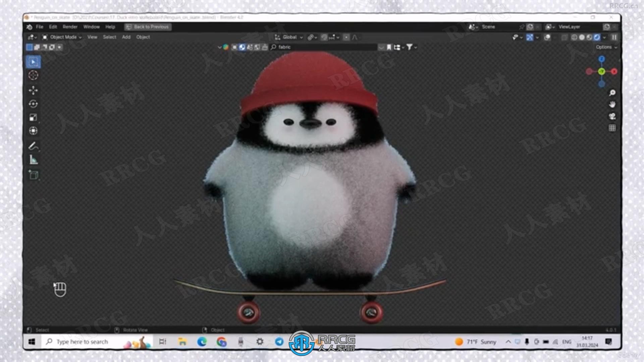Click the new scene icon
The image size is (644, 362).
pyautogui.click(x=530, y=27)
